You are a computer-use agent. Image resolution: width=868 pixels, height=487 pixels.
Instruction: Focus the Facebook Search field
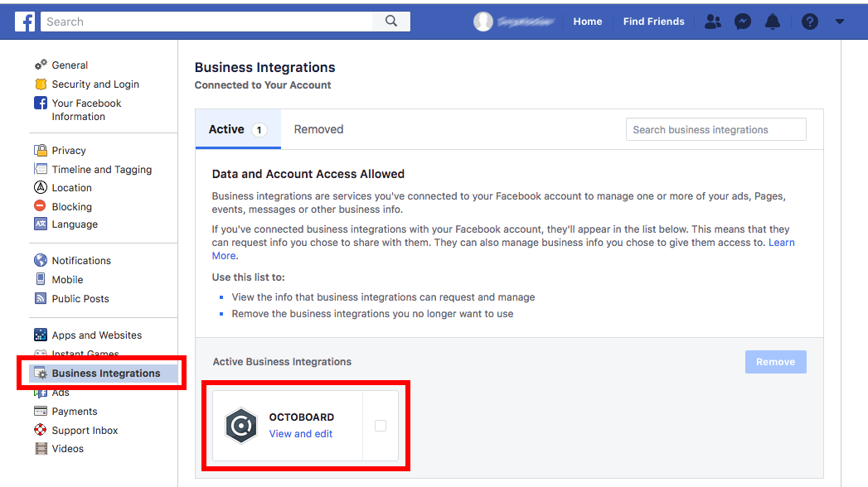click(206, 22)
